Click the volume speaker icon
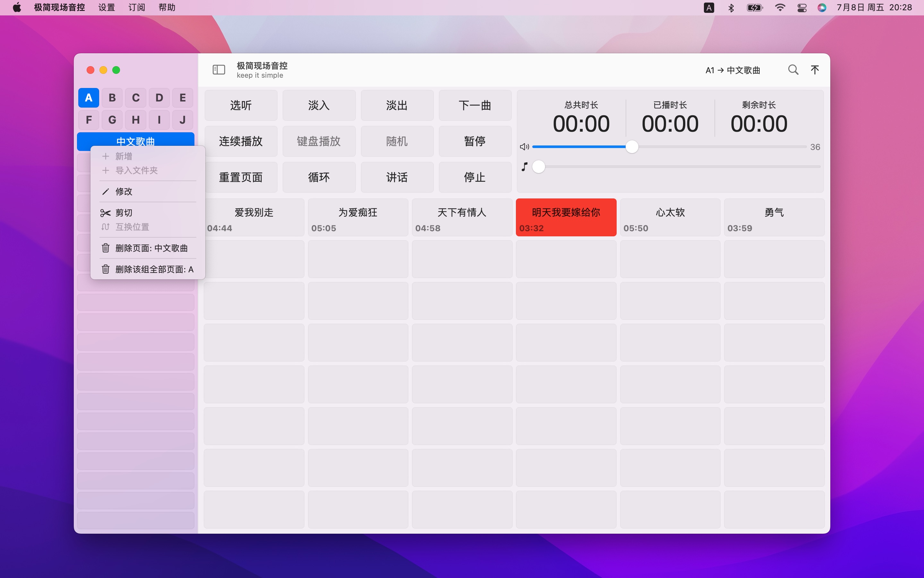Viewport: 924px width, 578px height. [524, 147]
